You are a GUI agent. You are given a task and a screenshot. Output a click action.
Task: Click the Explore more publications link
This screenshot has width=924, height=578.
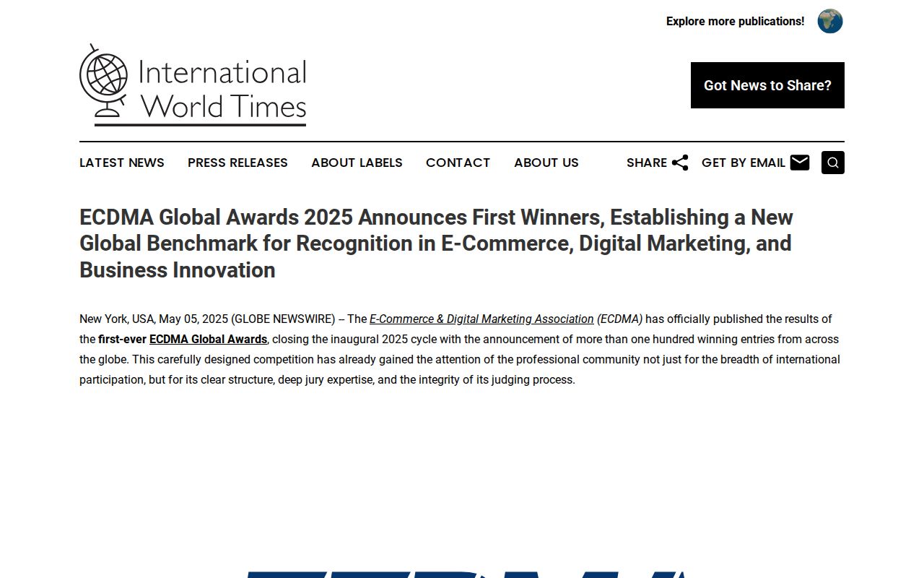734,21
